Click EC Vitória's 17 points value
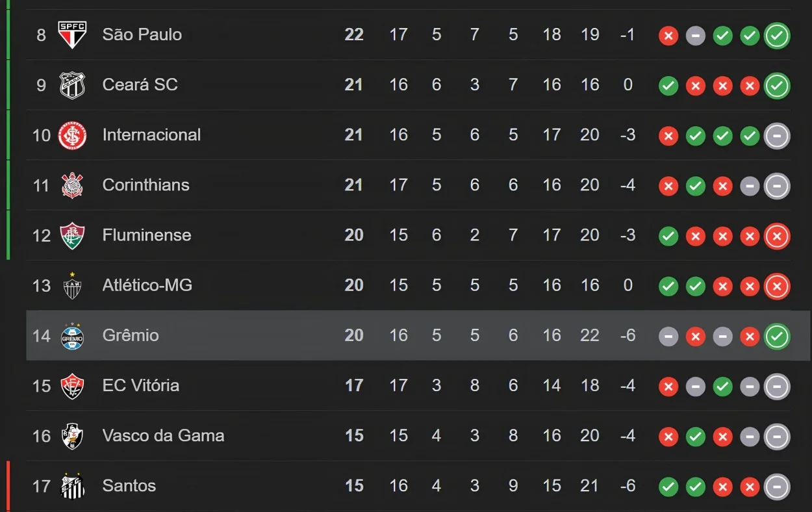812x512 pixels. [354, 386]
